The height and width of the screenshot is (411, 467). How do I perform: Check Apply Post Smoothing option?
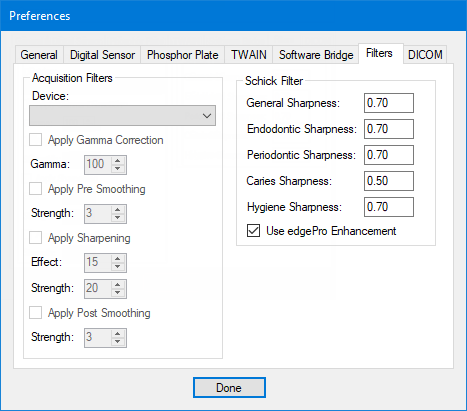click(x=36, y=313)
